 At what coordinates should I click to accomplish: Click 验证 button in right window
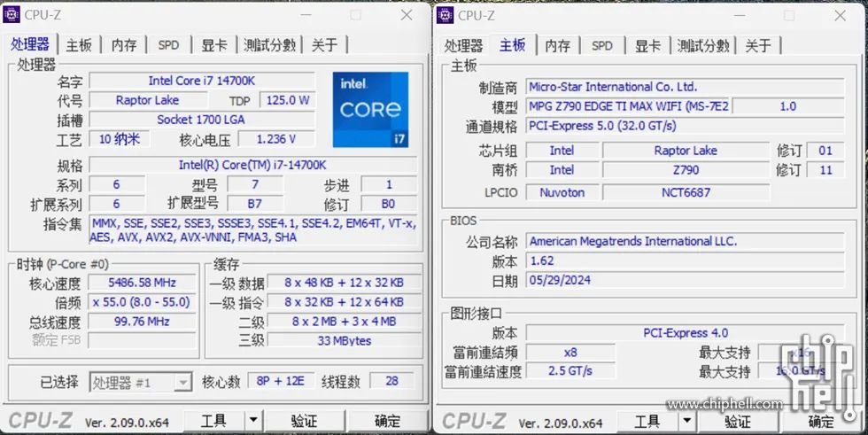[x=738, y=421]
